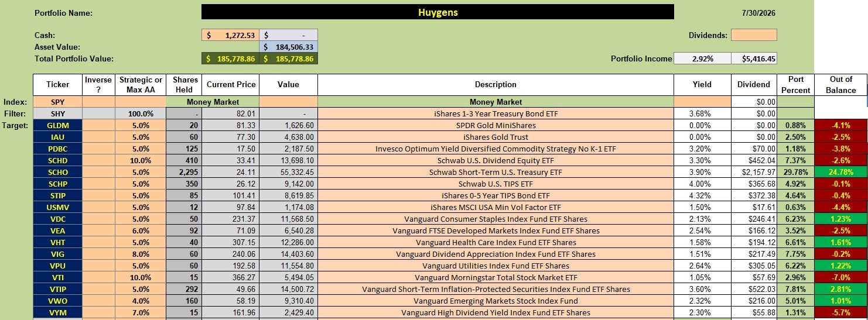Click the Dividends input cell

point(754,35)
